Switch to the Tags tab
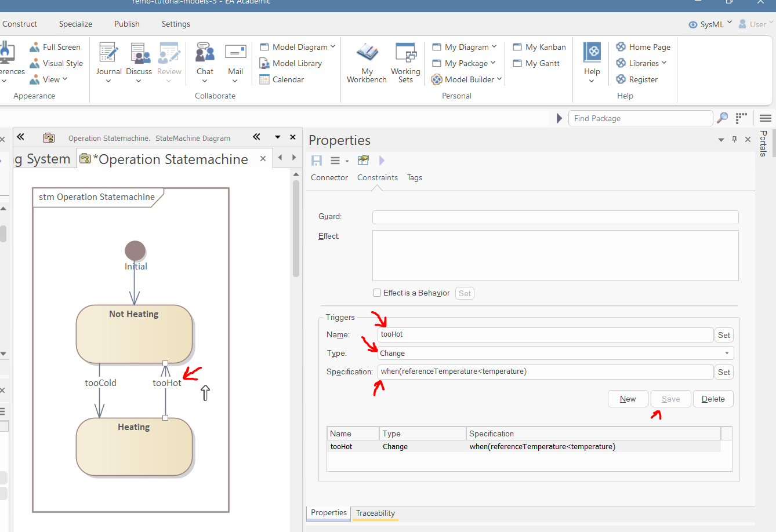This screenshot has width=776, height=532. click(x=415, y=177)
